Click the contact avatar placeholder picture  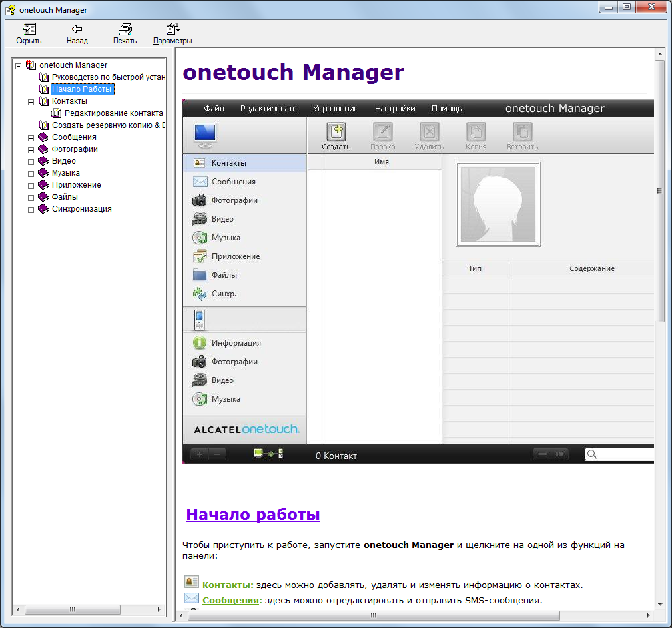498,204
